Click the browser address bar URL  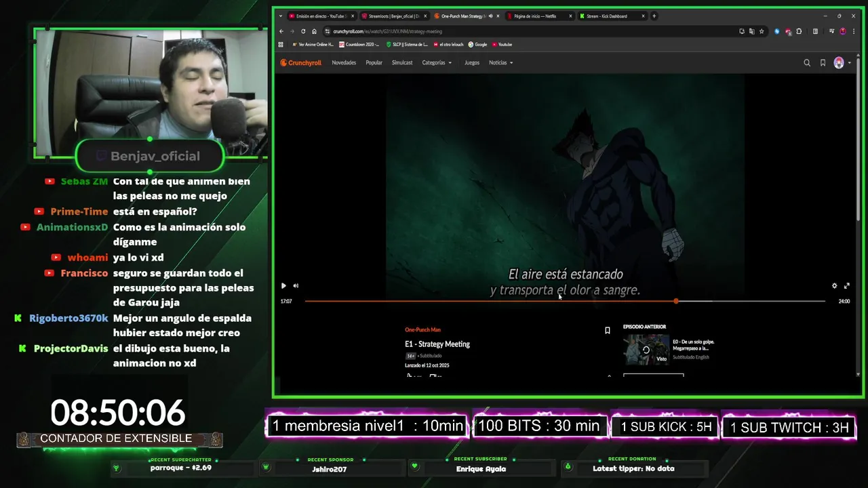pos(387,31)
